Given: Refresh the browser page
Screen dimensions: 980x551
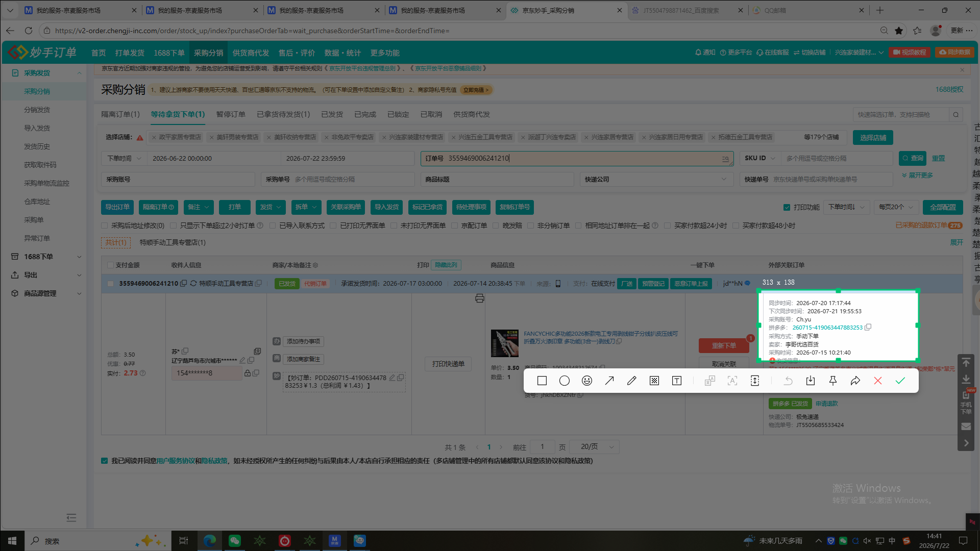Looking at the screenshot, I should pos(29,31).
